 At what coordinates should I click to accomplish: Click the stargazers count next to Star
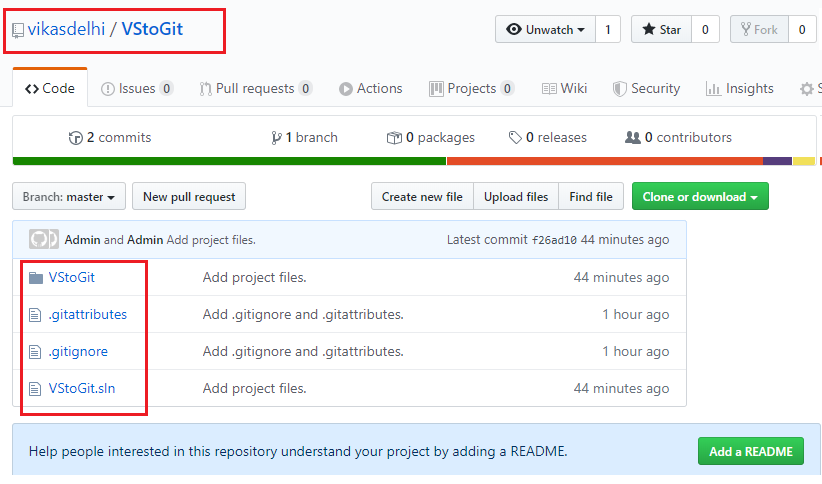705,29
